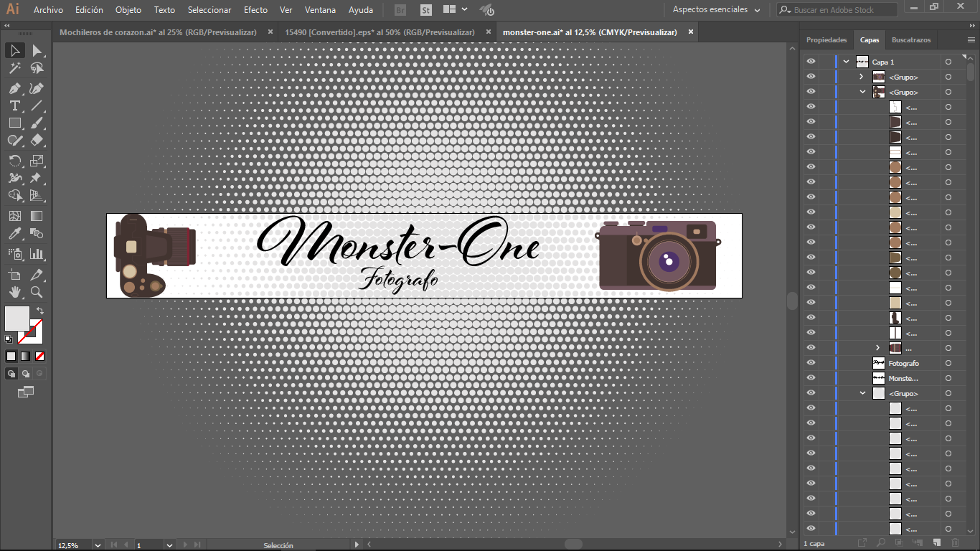Open the zoom level 12,5% dropdown
980x551 pixels.
click(98, 545)
